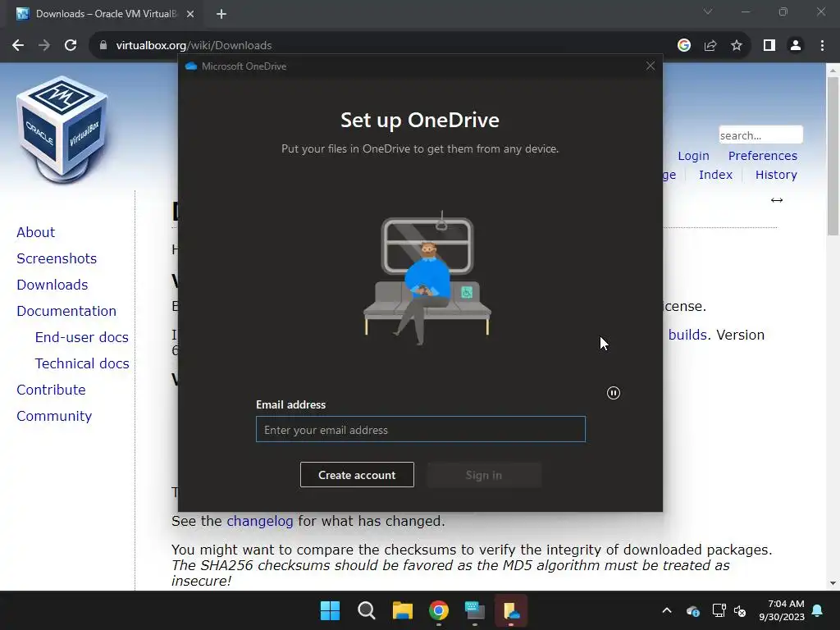Show hidden system tray icons
Screen dimensions: 840x630
667,610
